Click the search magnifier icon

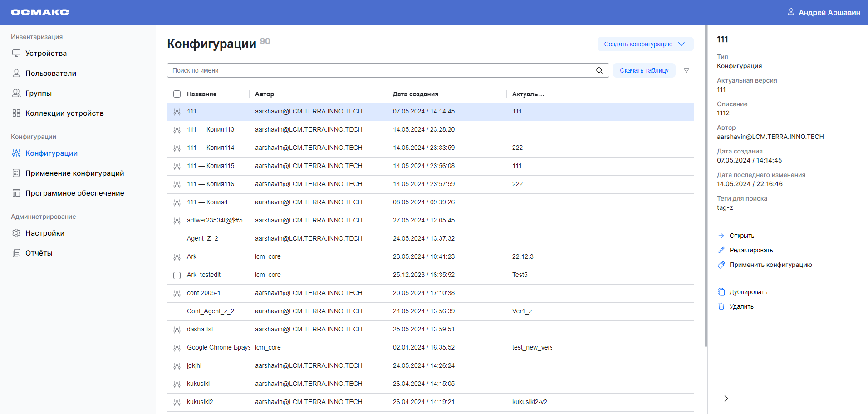pos(599,70)
